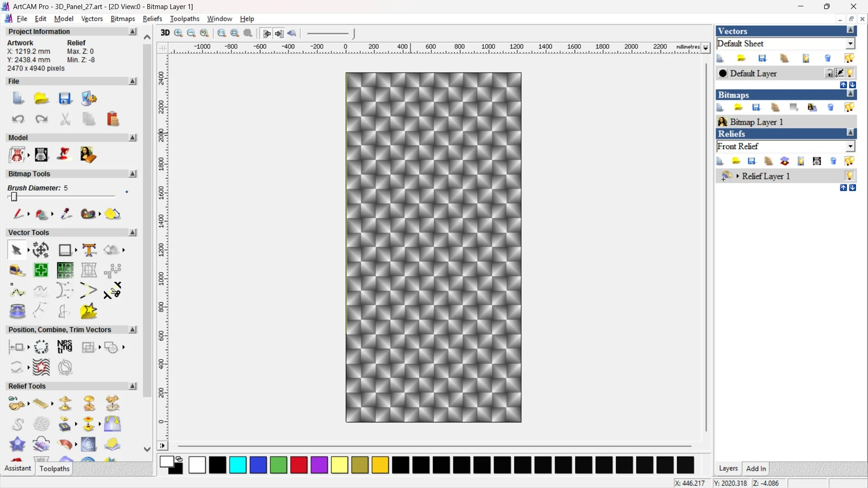This screenshot has width=868, height=488.
Task: Toggle all bitmap layers visibility bulb
Action: pyautogui.click(x=849, y=108)
